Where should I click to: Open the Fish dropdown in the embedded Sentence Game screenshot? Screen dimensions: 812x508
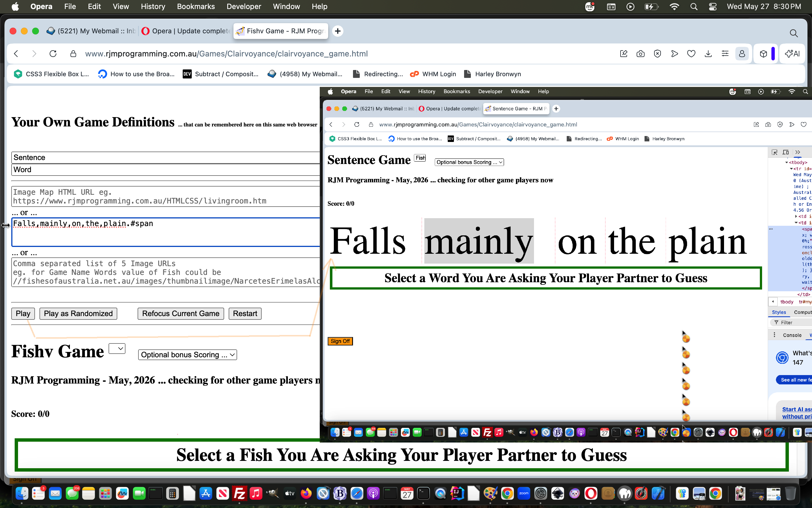(x=420, y=158)
